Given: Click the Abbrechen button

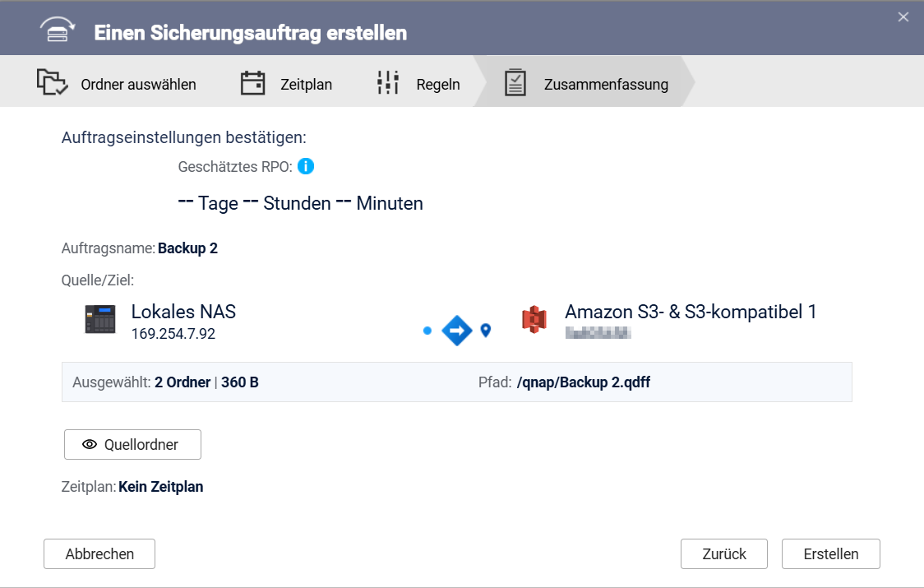Looking at the screenshot, I should [x=99, y=553].
